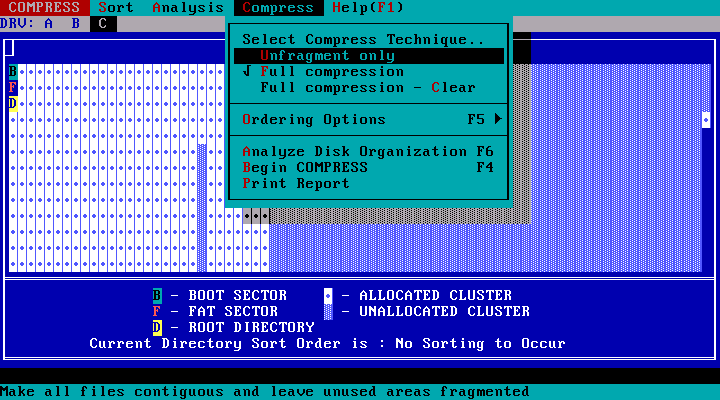Click the allocated cluster legend icon

328,295
